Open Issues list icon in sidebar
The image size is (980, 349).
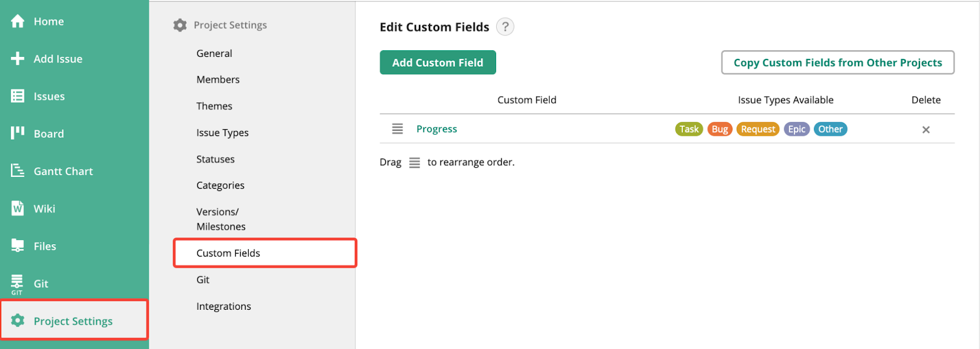coord(18,96)
